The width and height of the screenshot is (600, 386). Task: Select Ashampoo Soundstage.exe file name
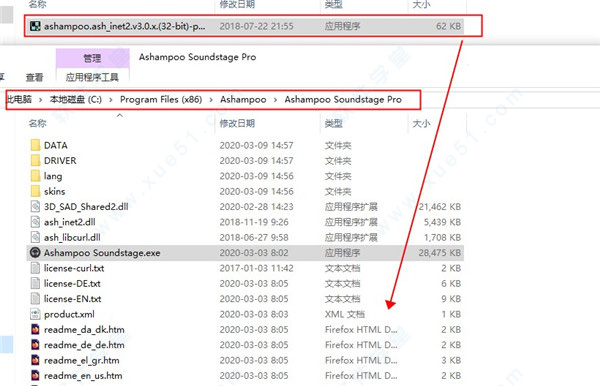[102, 253]
